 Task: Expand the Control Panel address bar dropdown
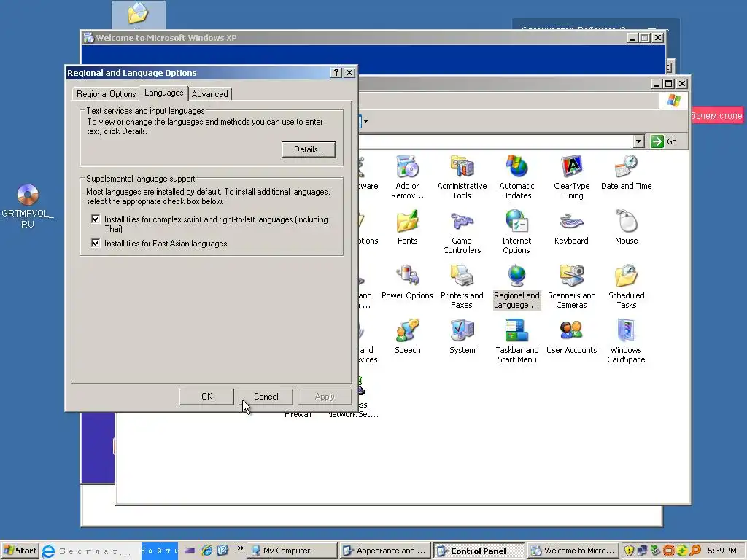click(639, 141)
